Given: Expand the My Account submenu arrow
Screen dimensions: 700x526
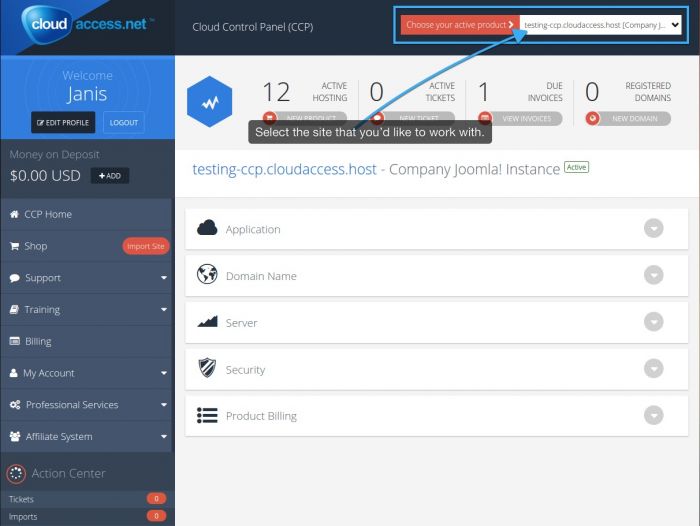Looking at the screenshot, I should pos(164,373).
